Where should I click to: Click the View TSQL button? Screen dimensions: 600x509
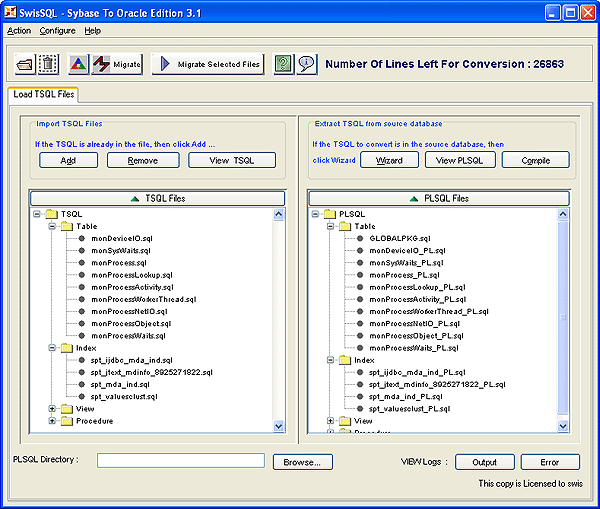(x=232, y=160)
